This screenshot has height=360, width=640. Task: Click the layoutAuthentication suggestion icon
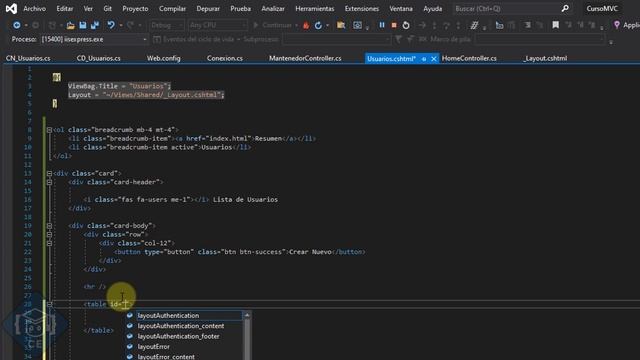point(130,316)
